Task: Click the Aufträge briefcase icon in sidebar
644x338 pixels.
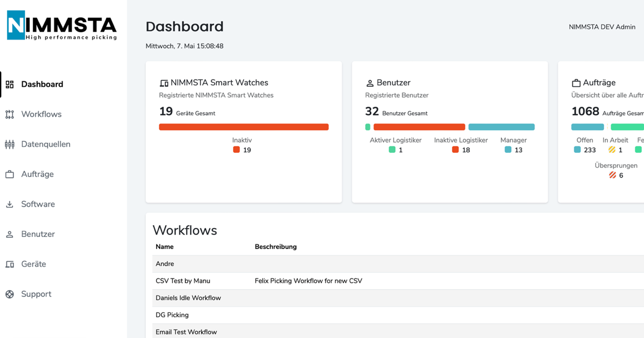Action: (x=9, y=174)
